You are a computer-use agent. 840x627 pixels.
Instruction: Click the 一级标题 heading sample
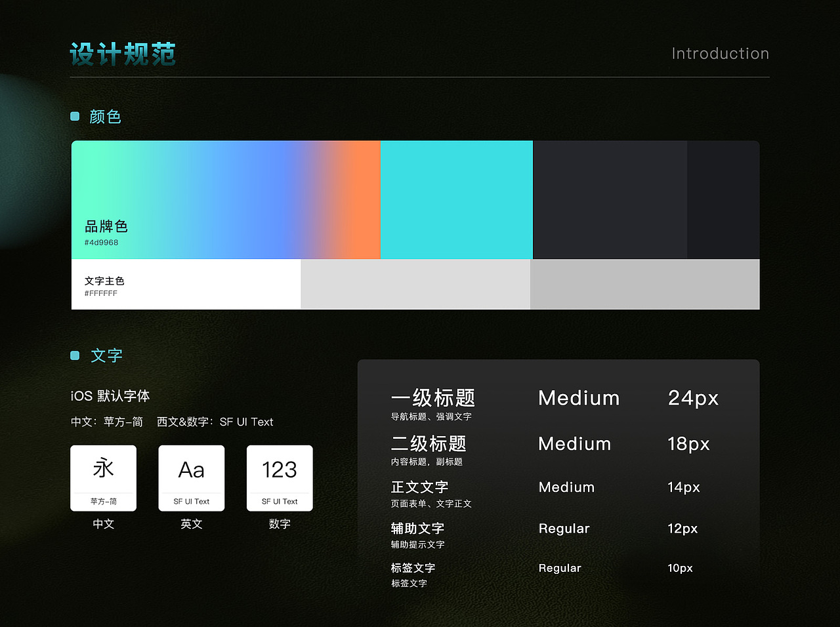(432, 397)
